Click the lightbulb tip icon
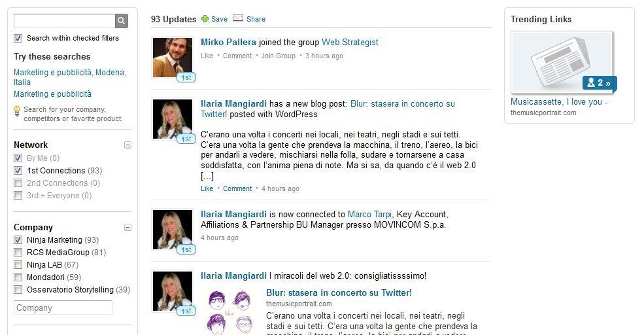This screenshot has width=644, height=335. pyautogui.click(x=17, y=111)
